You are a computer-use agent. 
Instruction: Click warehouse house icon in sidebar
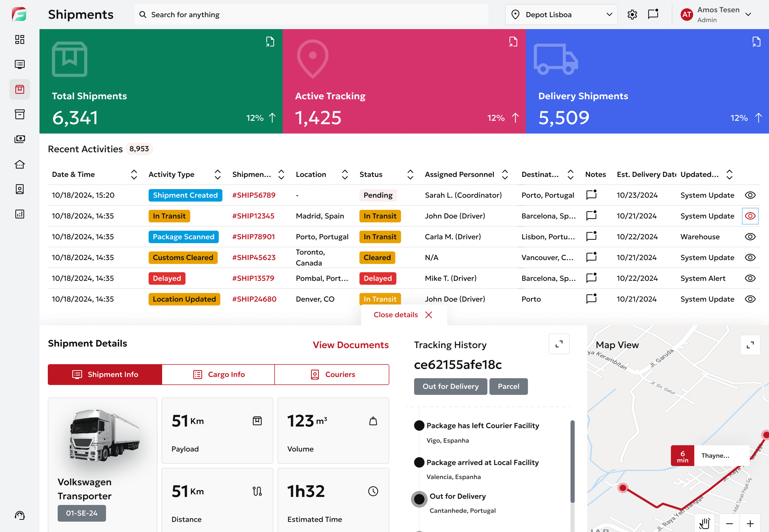pyautogui.click(x=20, y=164)
